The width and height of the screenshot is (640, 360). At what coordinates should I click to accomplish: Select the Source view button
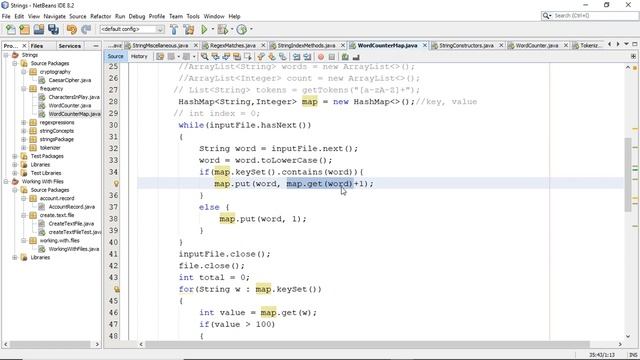(x=116, y=56)
